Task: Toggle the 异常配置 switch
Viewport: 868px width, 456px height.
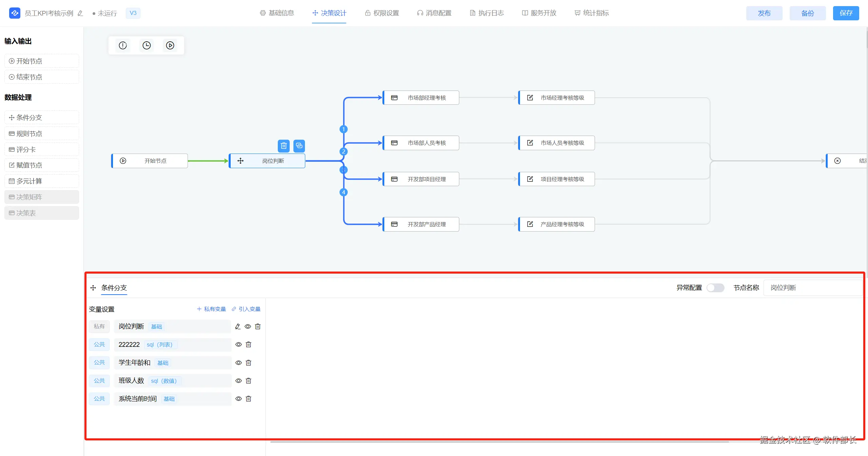Action: pos(715,288)
